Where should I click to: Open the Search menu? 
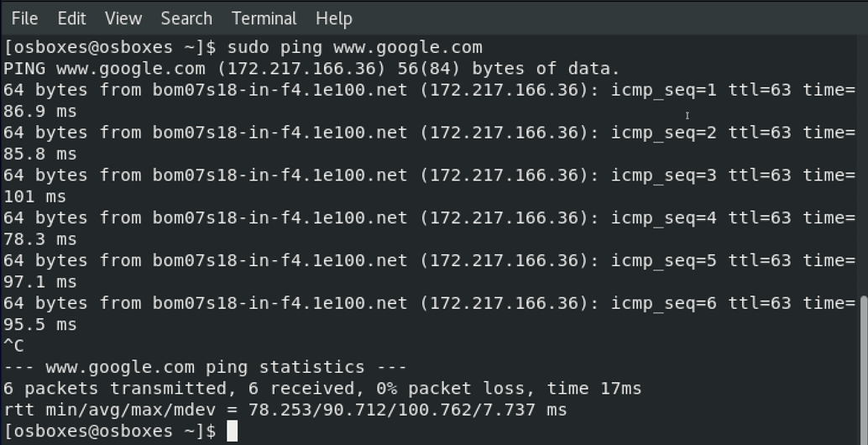(x=186, y=18)
